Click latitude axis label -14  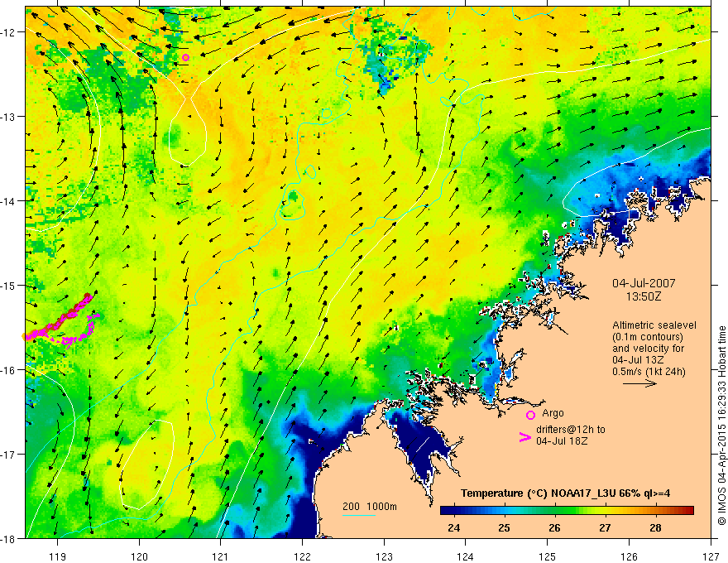point(8,201)
